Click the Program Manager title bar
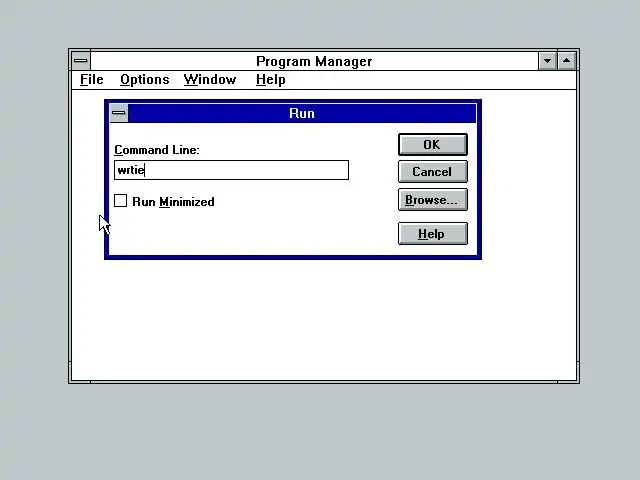The width and height of the screenshot is (640, 480). click(x=314, y=61)
